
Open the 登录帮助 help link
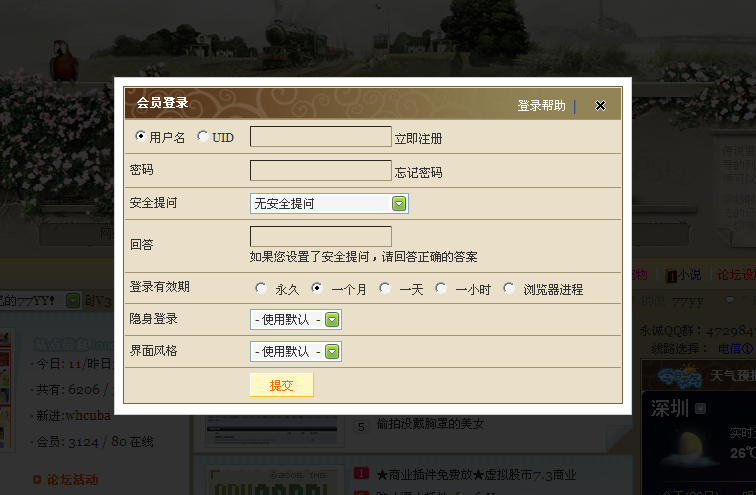pyautogui.click(x=541, y=106)
